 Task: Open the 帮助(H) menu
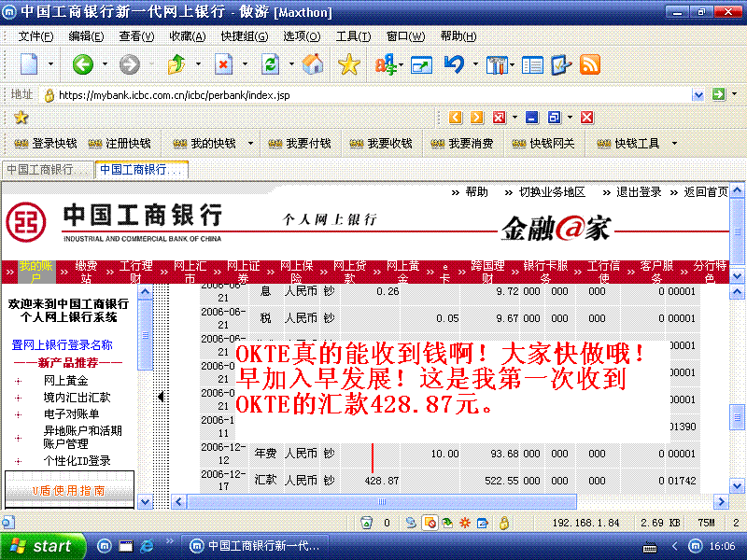tap(458, 36)
